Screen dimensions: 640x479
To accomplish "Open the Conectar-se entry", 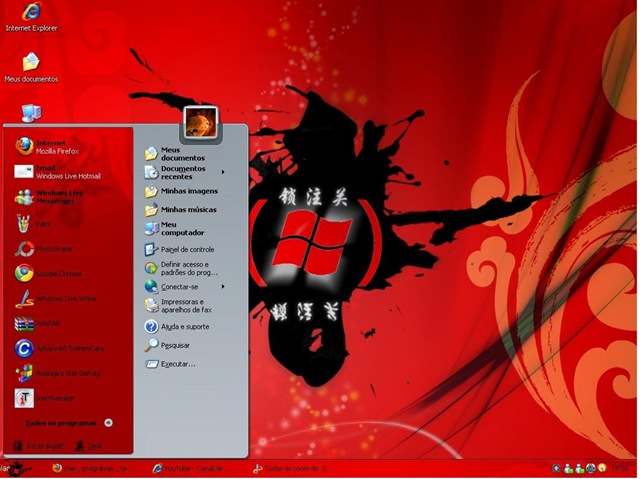I will [171, 287].
